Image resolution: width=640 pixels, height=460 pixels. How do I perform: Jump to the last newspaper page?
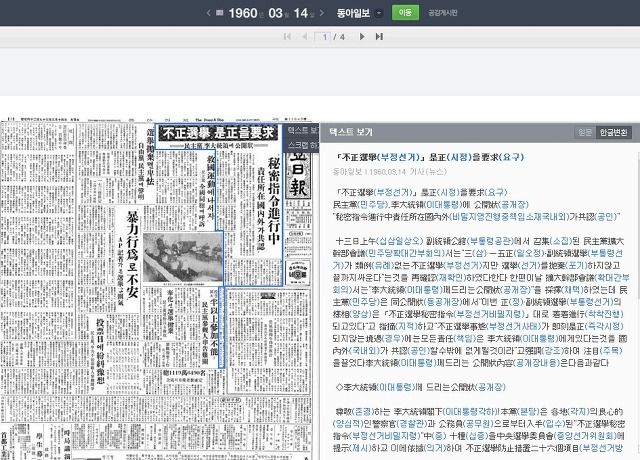379,37
